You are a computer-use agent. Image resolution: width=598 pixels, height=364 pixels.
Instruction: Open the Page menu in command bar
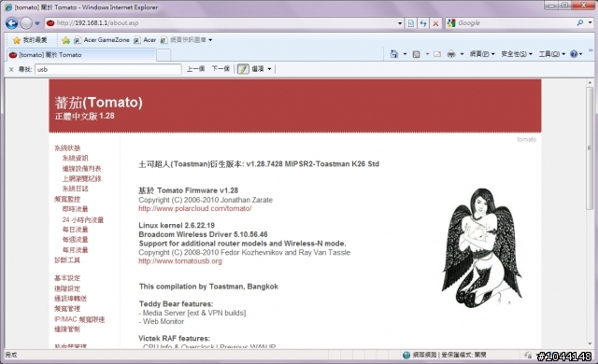482,54
